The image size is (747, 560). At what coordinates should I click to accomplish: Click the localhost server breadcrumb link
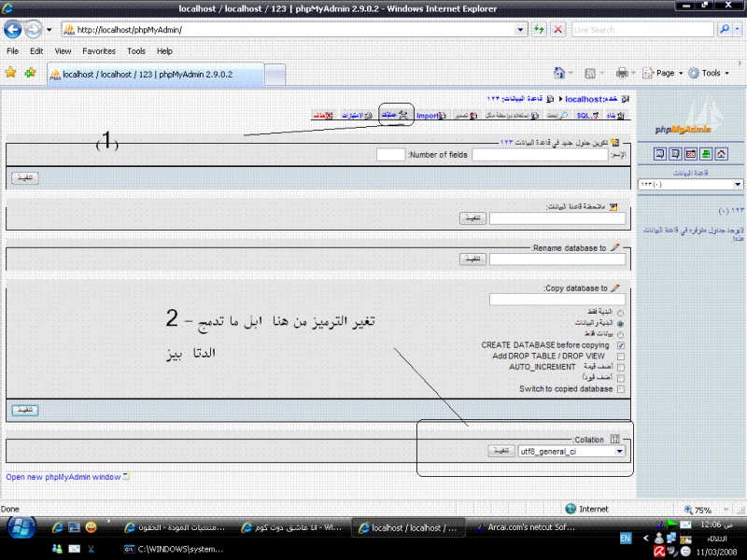point(584,99)
